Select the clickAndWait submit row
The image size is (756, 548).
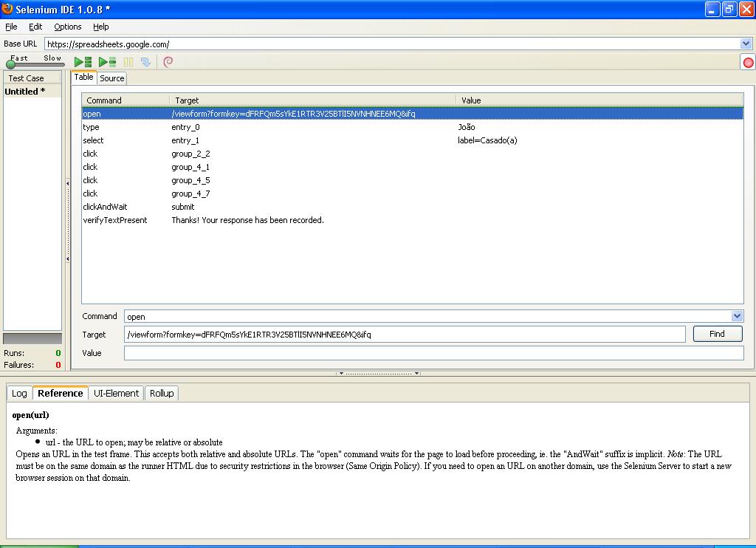tap(412, 207)
